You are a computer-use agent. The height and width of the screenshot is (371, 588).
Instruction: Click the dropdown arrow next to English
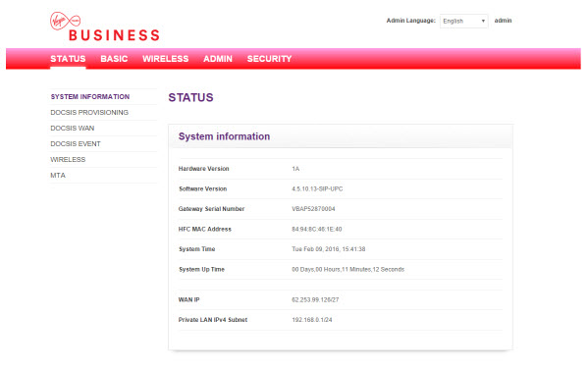(x=483, y=21)
